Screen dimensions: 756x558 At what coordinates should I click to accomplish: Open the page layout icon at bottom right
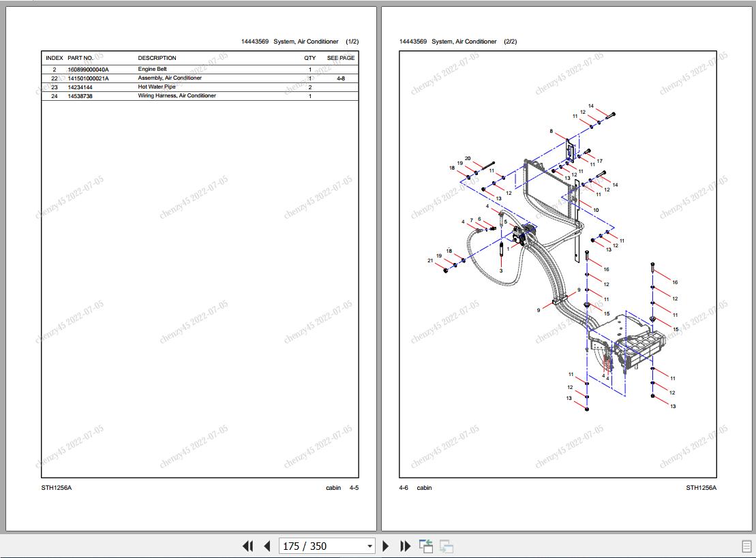coord(746,546)
